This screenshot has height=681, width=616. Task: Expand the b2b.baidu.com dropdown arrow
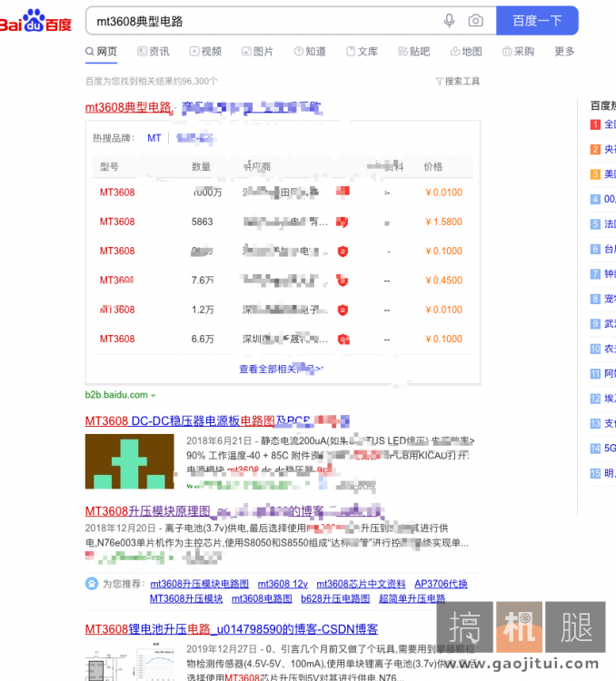pos(153,396)
